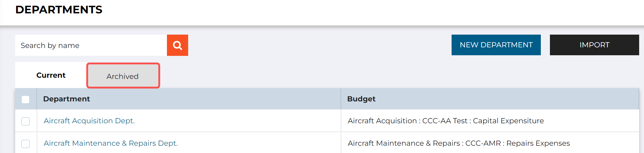Click the 'CCC-AMR' budget code
The image size is (644, 153).
483,143
